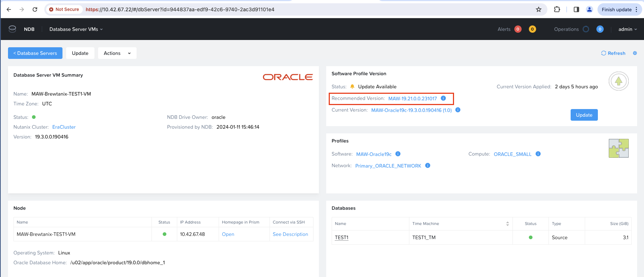Click Open link under Homepage in Prism
644x277 pixels.
(x=228, y=234)
